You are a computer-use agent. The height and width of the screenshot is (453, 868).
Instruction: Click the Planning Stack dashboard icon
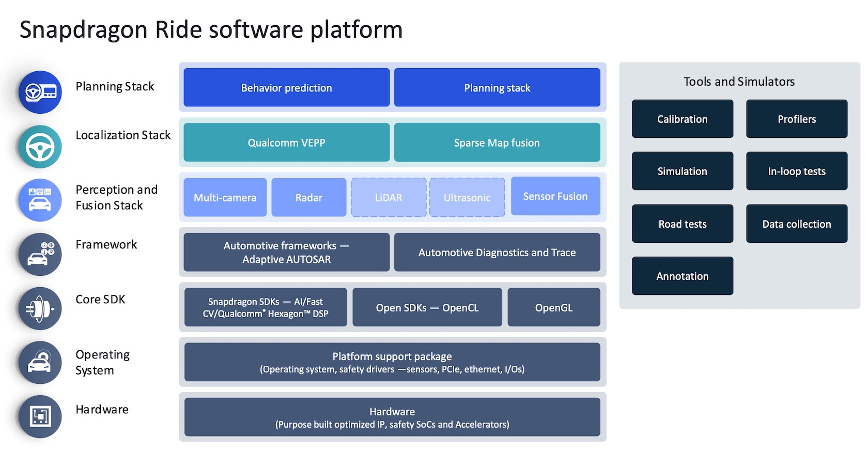pos(40,92)
